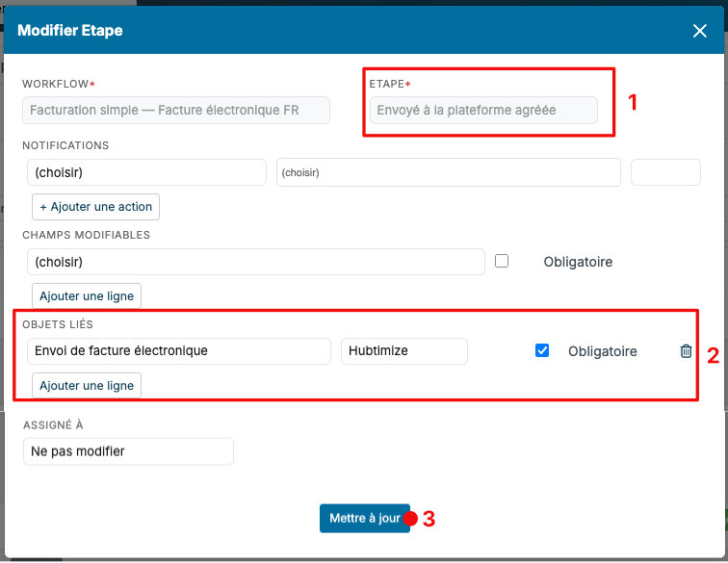Click the Etape Envoyé à la plateforme agréée field
Viewport: 728px width, 563px height.
(x=483, y=111)
